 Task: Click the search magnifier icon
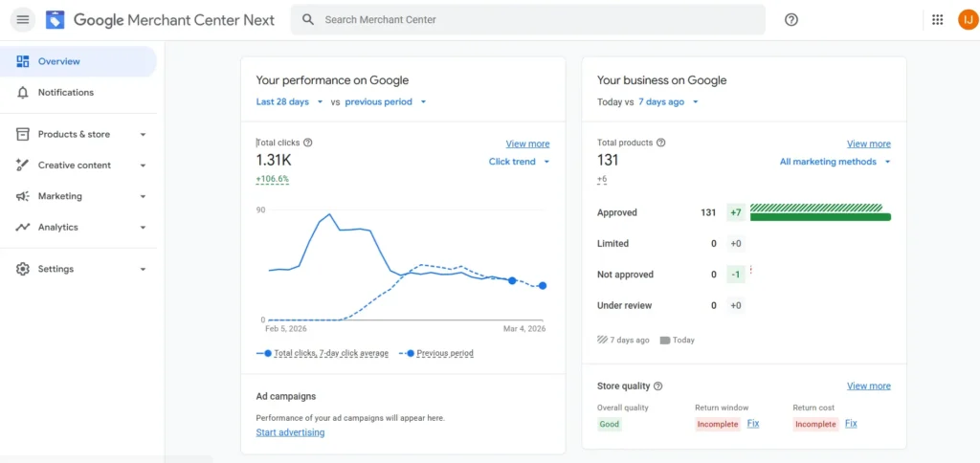pos(307,19)
